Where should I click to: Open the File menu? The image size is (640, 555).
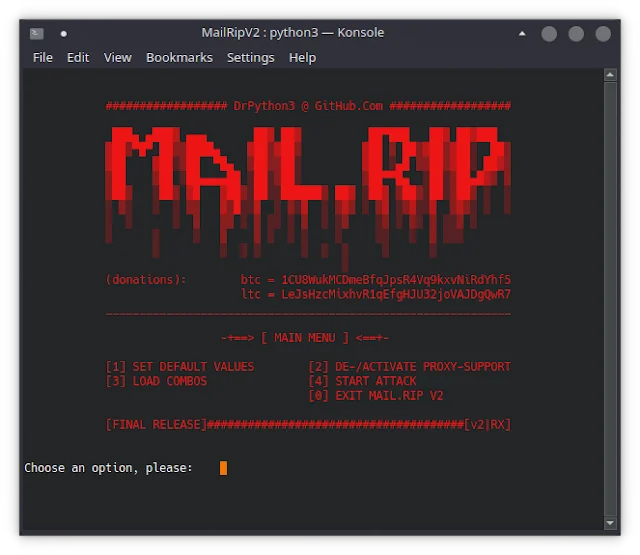tap(43, 58)
